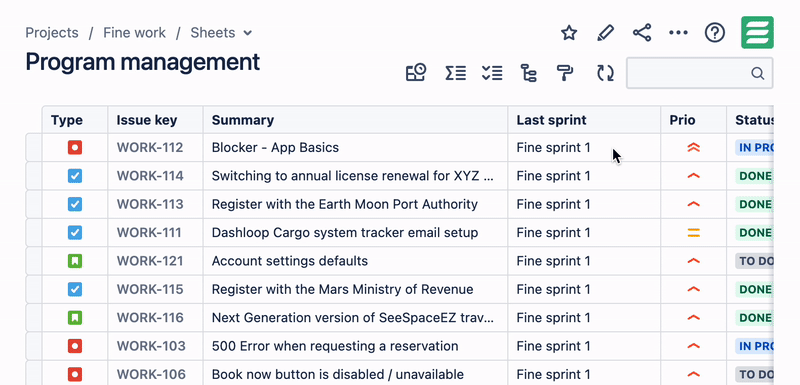
Task: Click the checklist toolbar icon
Action: pyautogui.click(x=492, y=73)
